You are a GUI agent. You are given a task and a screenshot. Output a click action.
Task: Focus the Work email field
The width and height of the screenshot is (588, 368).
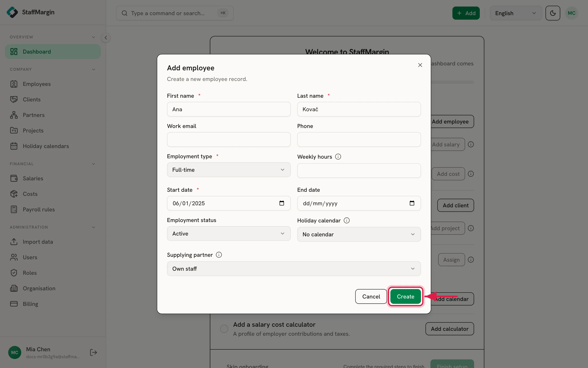(229, 139)
